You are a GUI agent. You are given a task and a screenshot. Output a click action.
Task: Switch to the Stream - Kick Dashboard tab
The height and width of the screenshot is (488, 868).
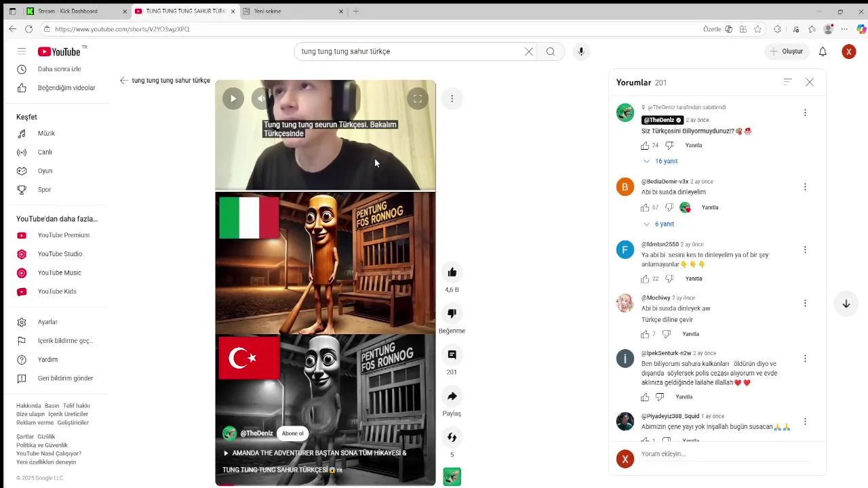(x=77, y=12)
